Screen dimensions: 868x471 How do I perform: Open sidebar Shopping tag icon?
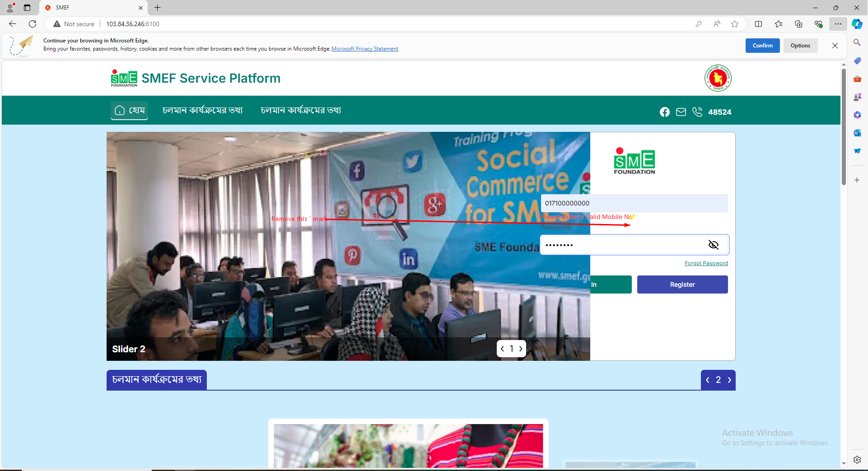click(857, 61)
